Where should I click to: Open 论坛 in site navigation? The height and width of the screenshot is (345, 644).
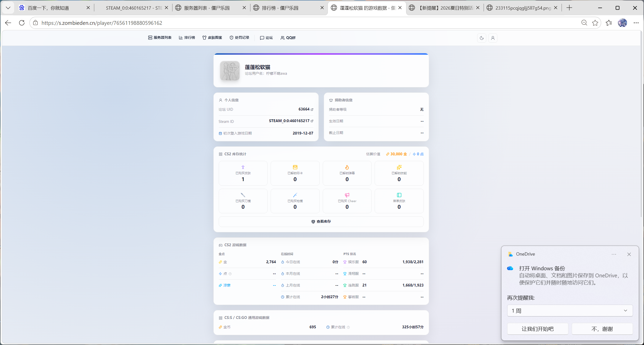(266, 38)
